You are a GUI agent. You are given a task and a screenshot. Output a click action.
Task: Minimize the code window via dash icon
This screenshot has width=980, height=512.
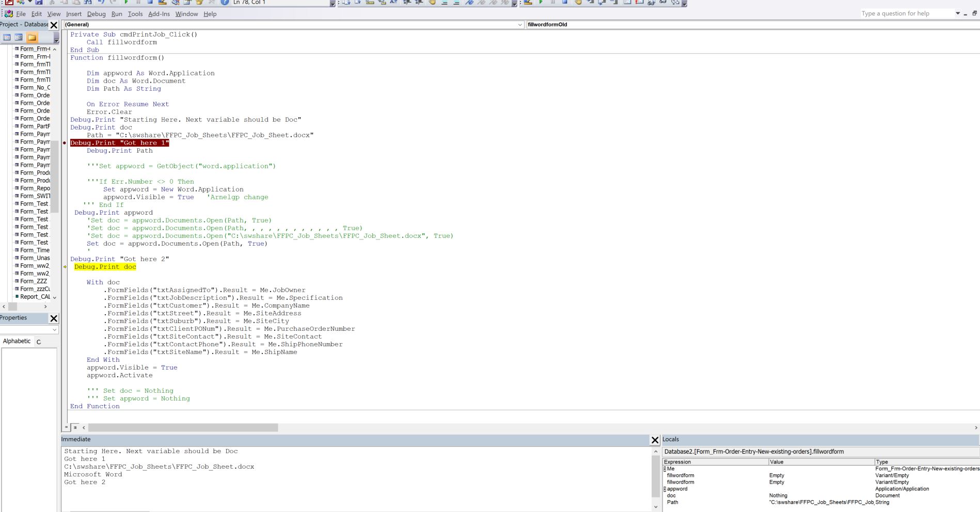pos(965,14)
